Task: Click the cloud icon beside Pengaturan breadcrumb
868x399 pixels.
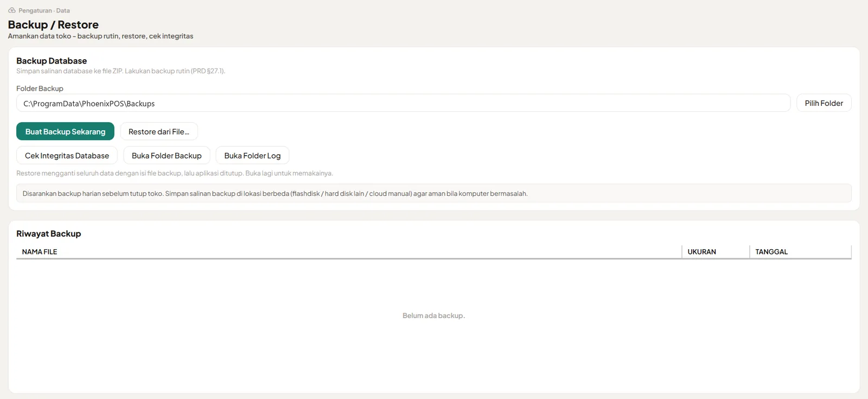Action: pos(12,10)
